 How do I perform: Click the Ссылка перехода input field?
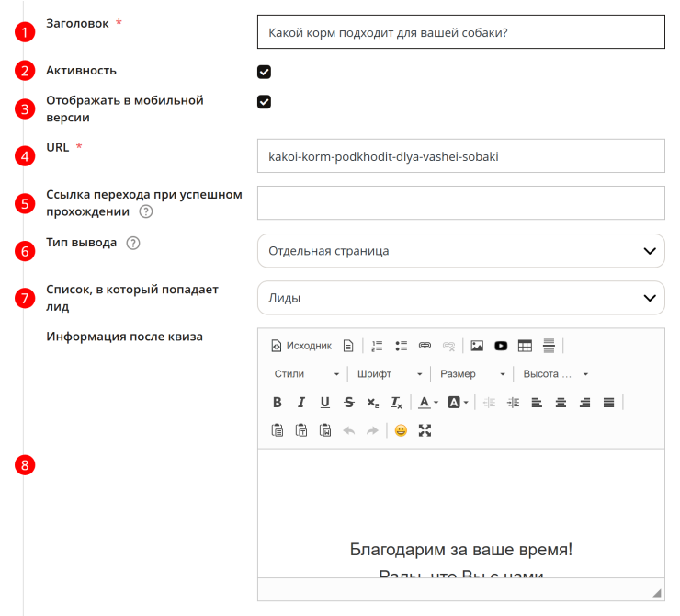[x=461, y=202]
